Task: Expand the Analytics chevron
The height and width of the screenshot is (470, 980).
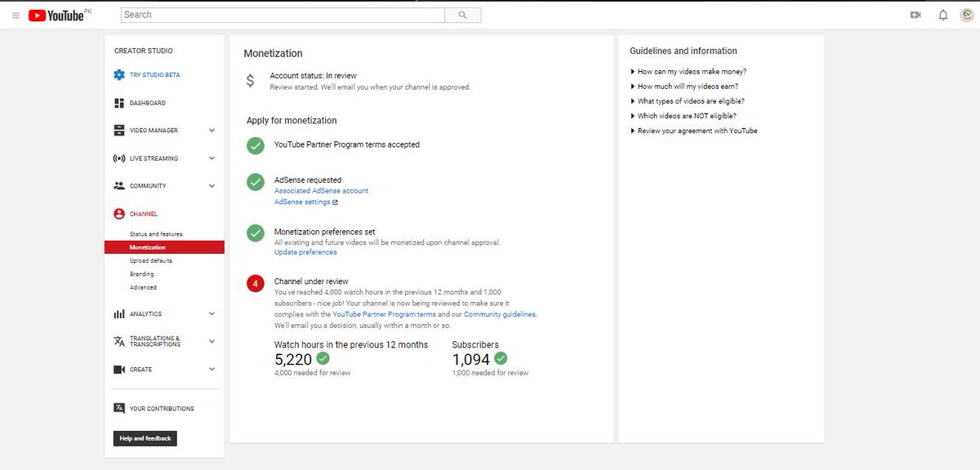Action: pos(212,314)
